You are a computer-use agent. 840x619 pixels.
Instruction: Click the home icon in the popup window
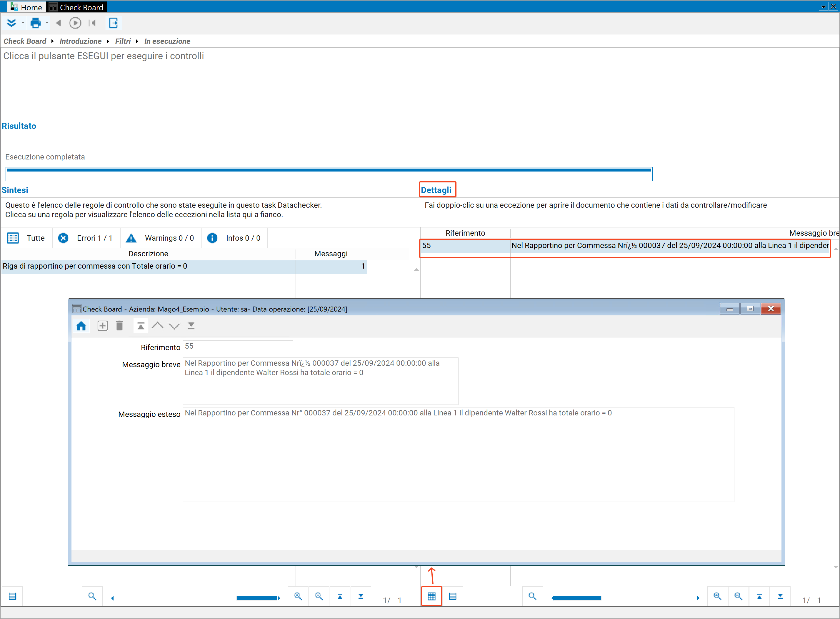(81, 326)
